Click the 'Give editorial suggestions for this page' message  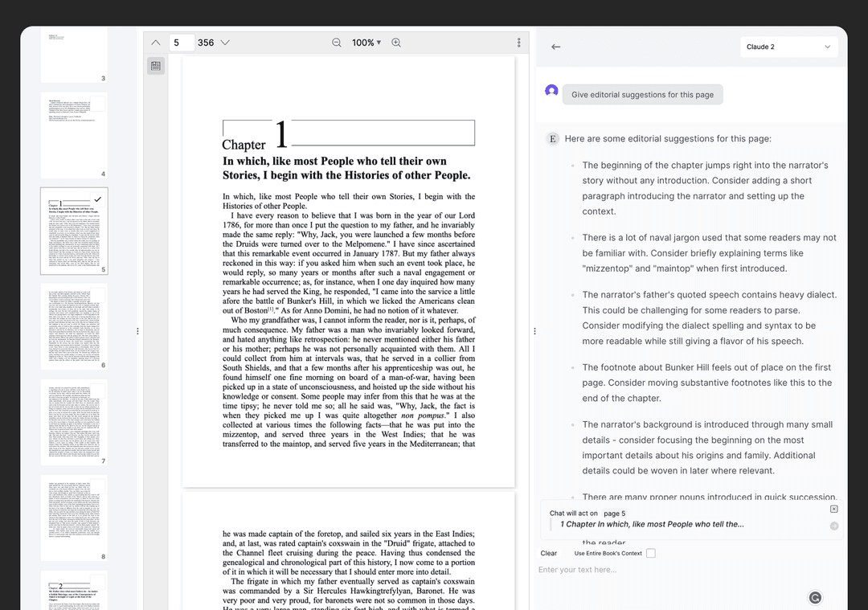point(642,95)
